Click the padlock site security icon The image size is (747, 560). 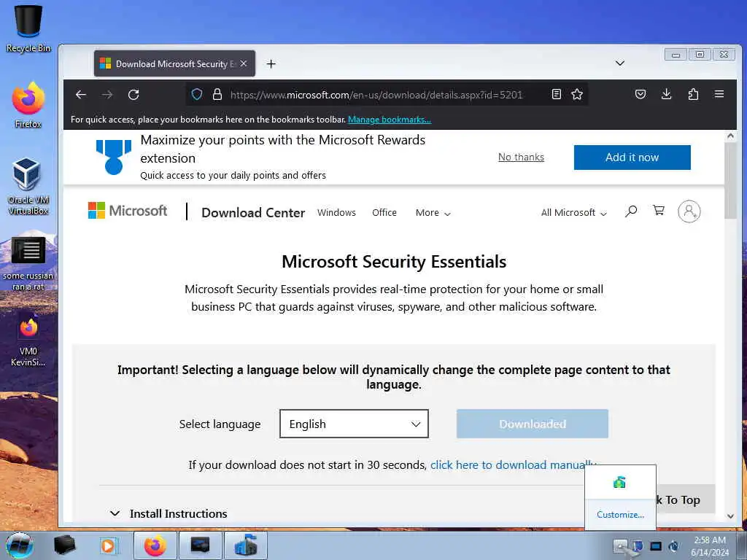[217, 94]
